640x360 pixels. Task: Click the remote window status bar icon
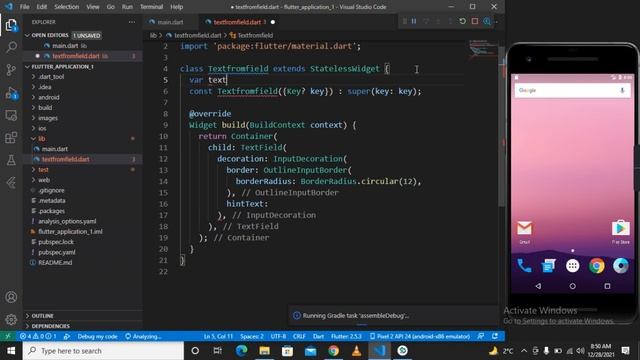click(8, 336)
